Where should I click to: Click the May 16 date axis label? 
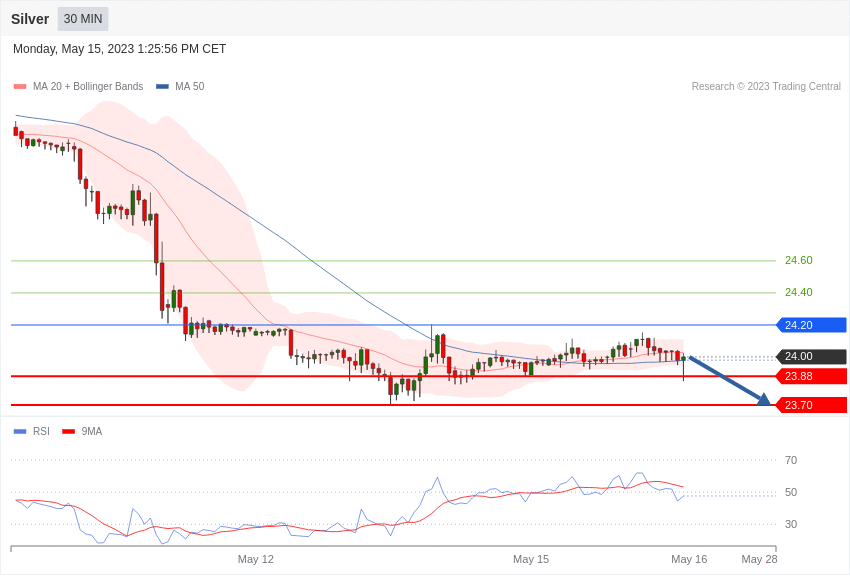pos(689,559)
